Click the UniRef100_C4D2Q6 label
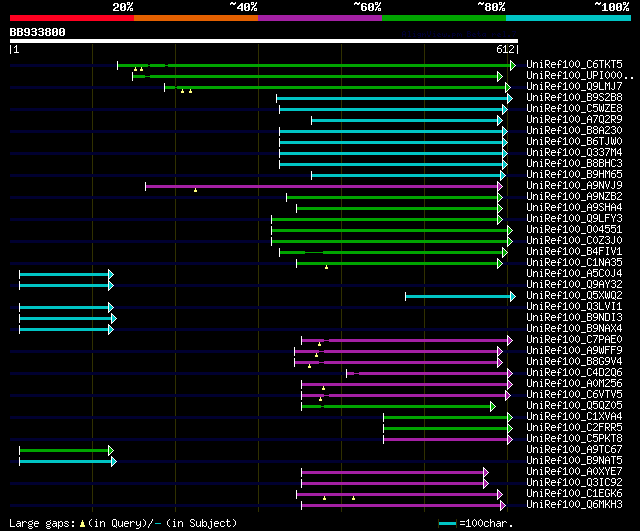This screenshot has height=531, width=640. [x=574, y=373]
